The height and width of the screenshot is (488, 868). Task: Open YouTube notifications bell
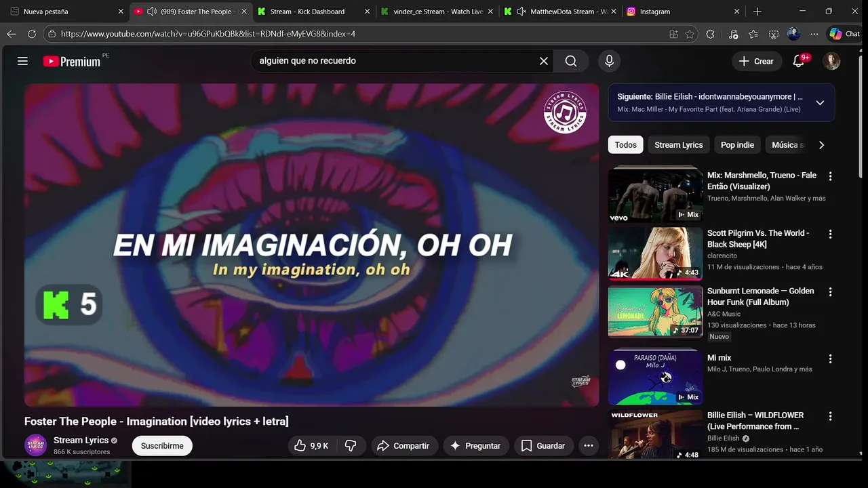[799, 61]
